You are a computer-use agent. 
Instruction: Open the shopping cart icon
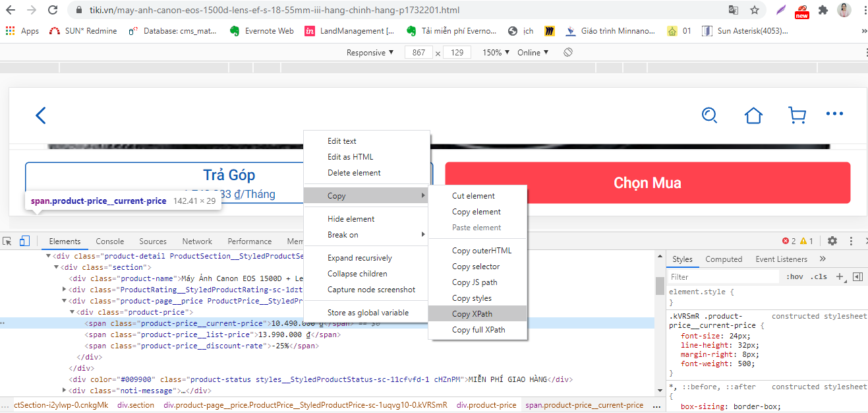pos(797,115)
